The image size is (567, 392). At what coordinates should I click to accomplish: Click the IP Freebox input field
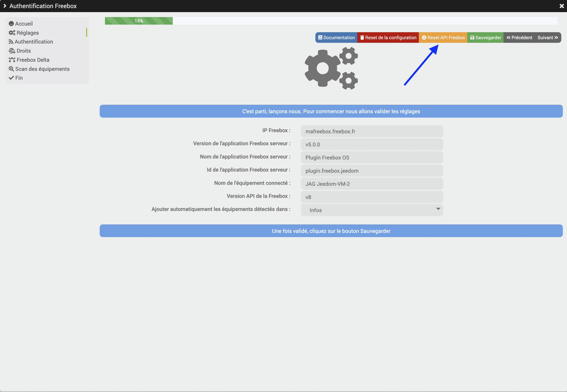[x=372, y=131]
